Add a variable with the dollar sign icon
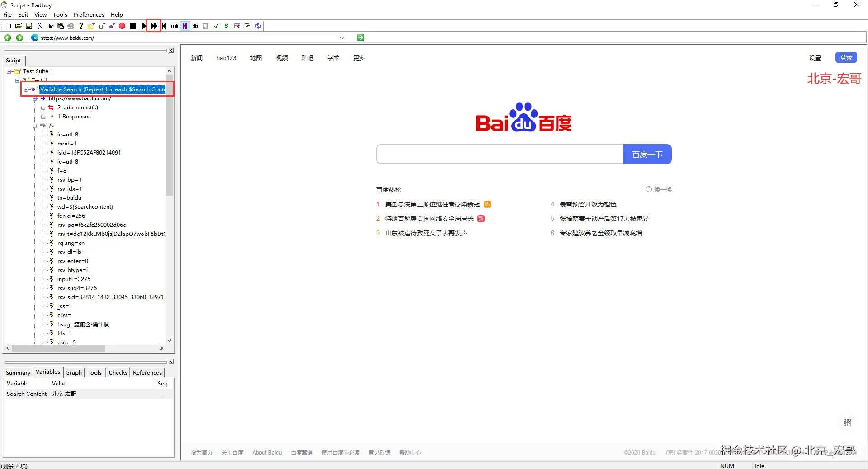 point(226,26)
